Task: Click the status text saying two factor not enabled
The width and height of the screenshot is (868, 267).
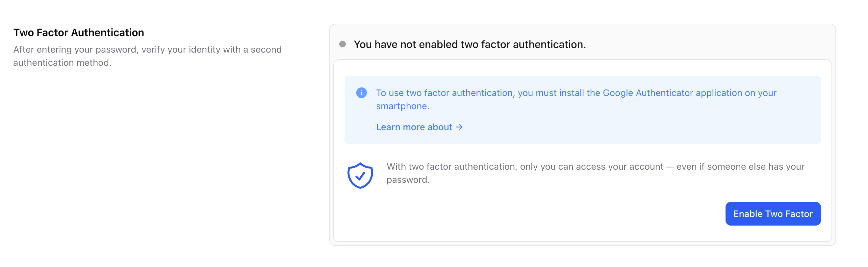Action: click(470, 44)
